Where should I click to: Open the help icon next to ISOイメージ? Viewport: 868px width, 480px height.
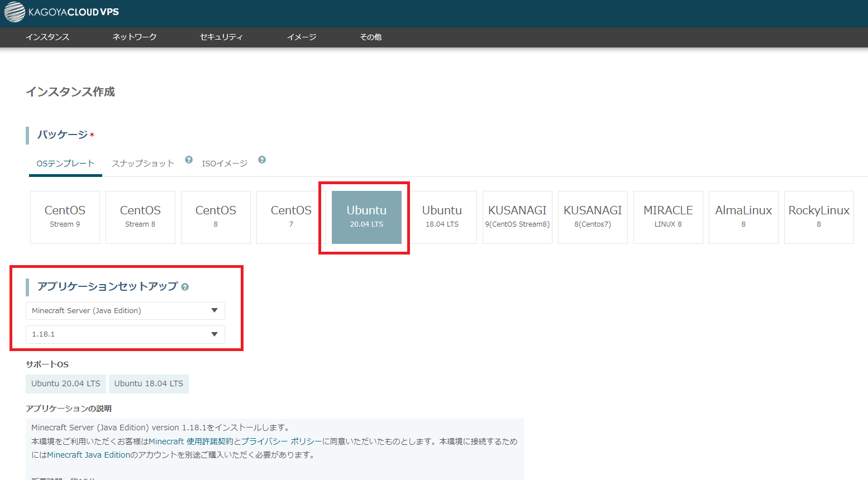(262, 160)
